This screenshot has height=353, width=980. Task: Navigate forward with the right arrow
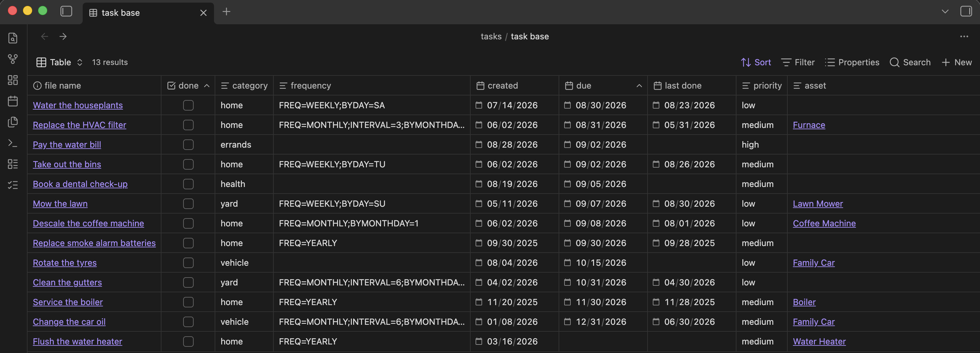[63, 36]
